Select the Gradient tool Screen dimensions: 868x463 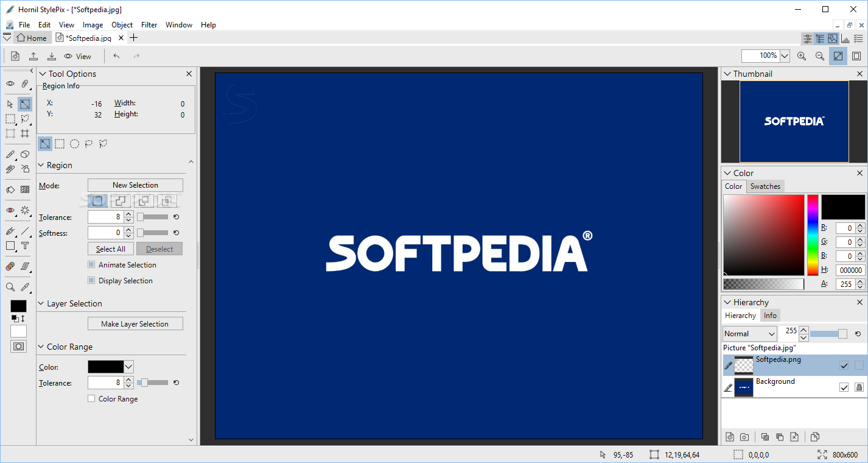point(25,189)
